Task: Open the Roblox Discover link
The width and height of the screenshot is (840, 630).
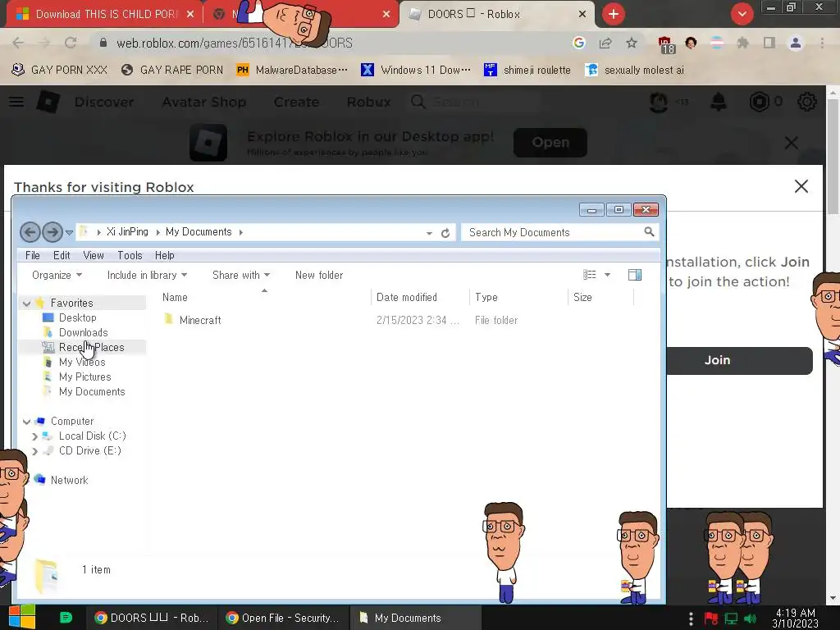Action: pos(104,102)
